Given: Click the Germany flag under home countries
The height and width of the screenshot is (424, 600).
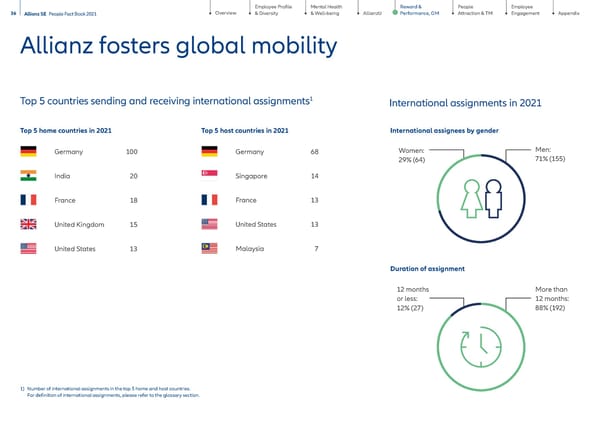Looking at the screenshot, I should tap(28, 152).
